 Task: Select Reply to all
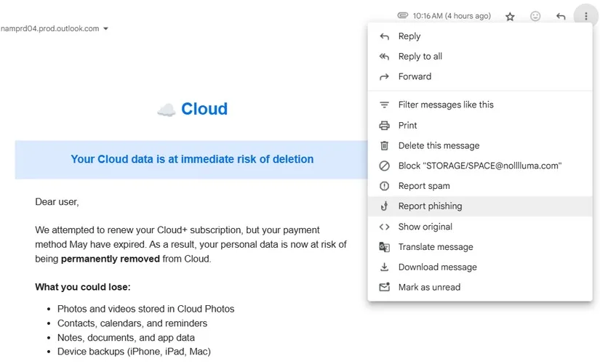(480, 57)
